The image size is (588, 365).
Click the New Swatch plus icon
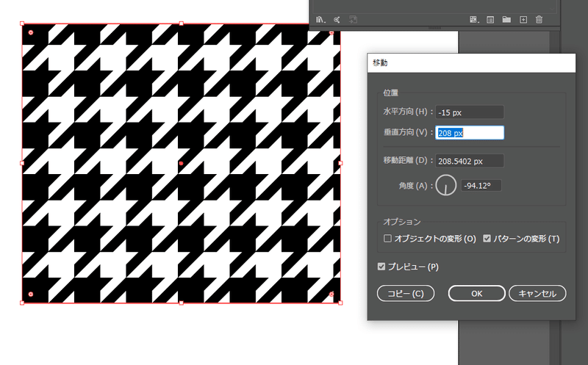click(523, 20)
